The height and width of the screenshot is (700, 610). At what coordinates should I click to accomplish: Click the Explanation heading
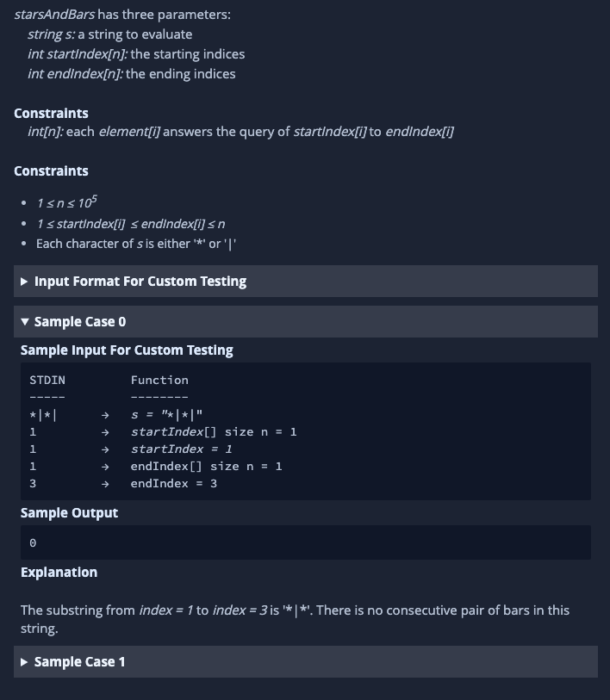59,573
